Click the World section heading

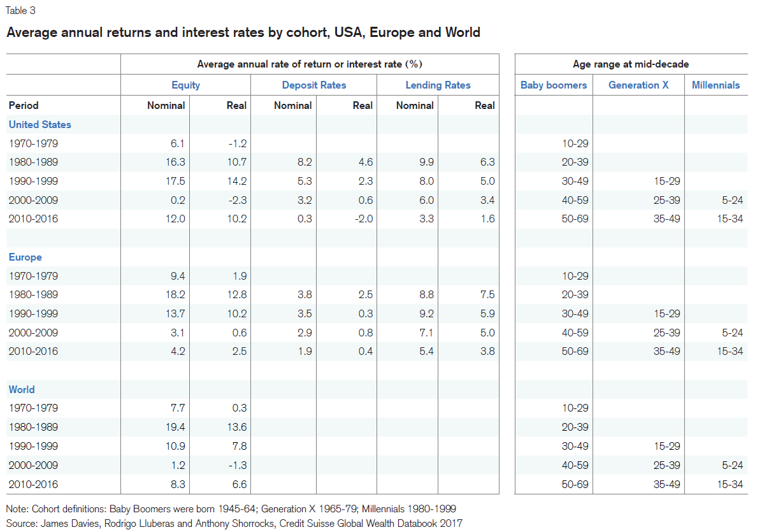(x=22, y=389)
